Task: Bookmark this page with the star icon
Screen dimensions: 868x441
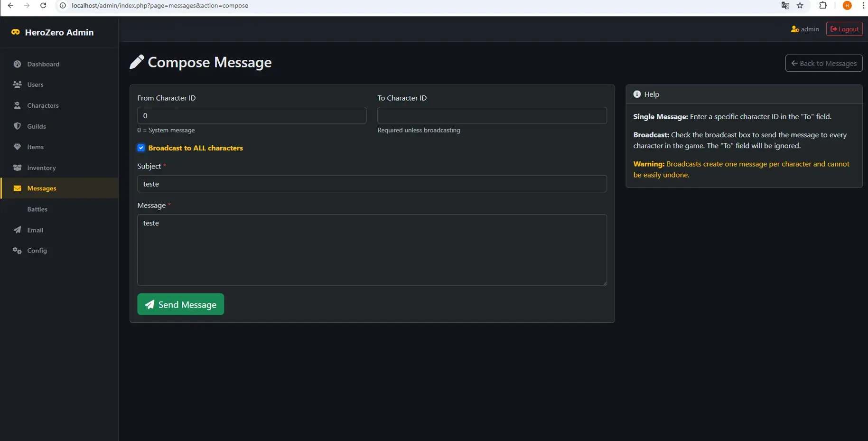Action: point(800,6)
